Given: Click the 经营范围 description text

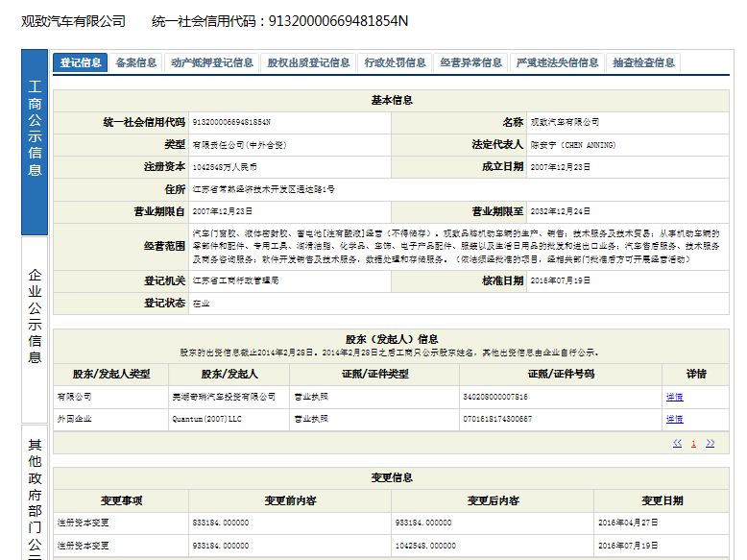Looking at the screenshot, I should 456,247.
